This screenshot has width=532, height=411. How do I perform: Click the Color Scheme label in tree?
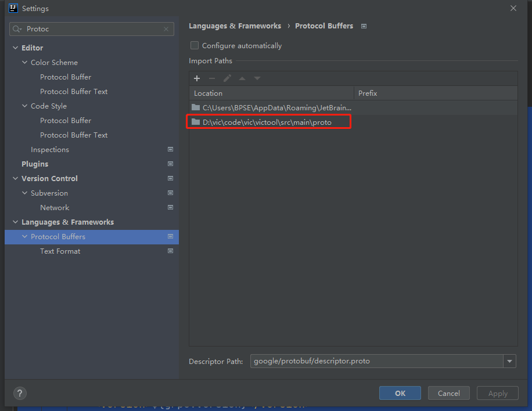54,62
